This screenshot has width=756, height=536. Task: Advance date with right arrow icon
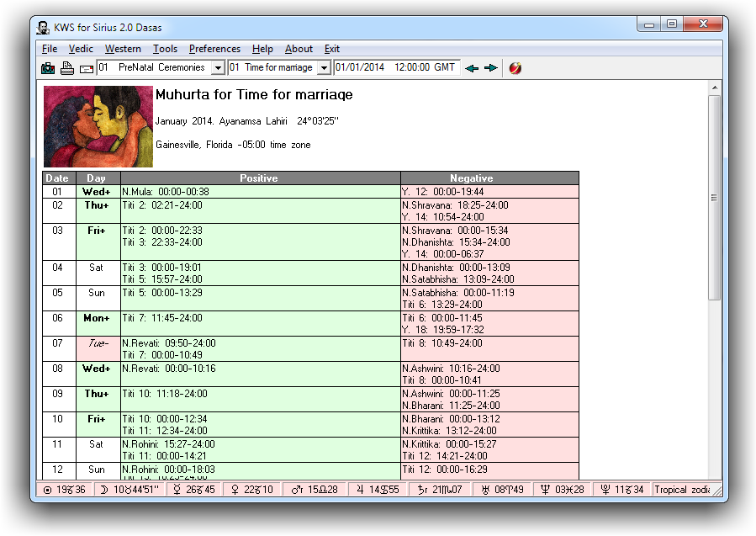coord(491,68)
